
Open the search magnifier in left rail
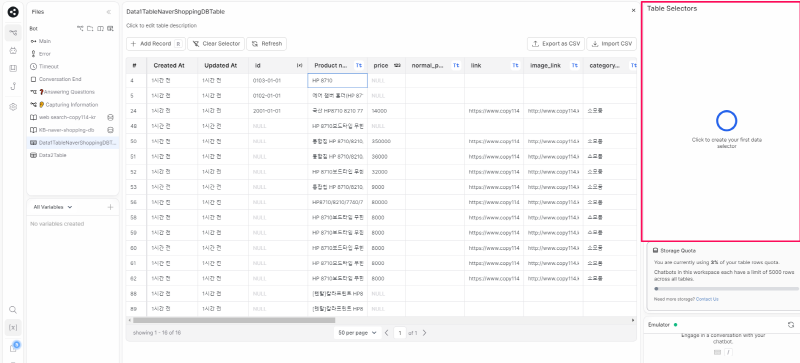(13, 309)
